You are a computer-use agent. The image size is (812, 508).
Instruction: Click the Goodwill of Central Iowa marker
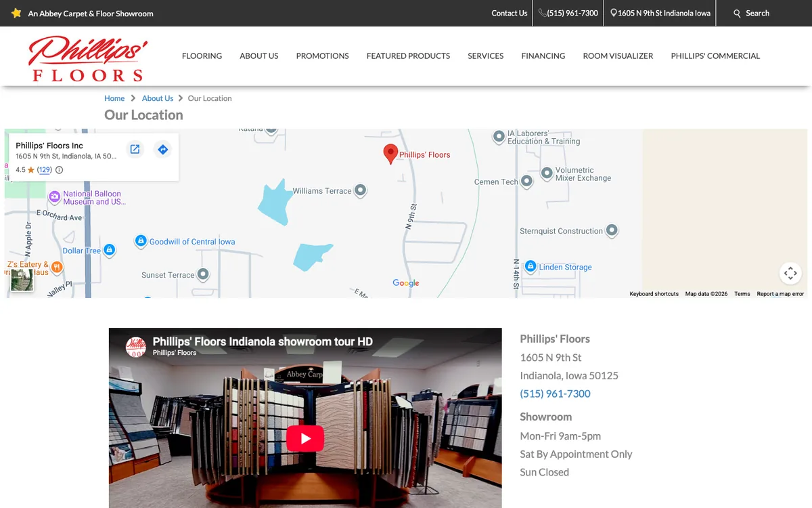point(141,241)
